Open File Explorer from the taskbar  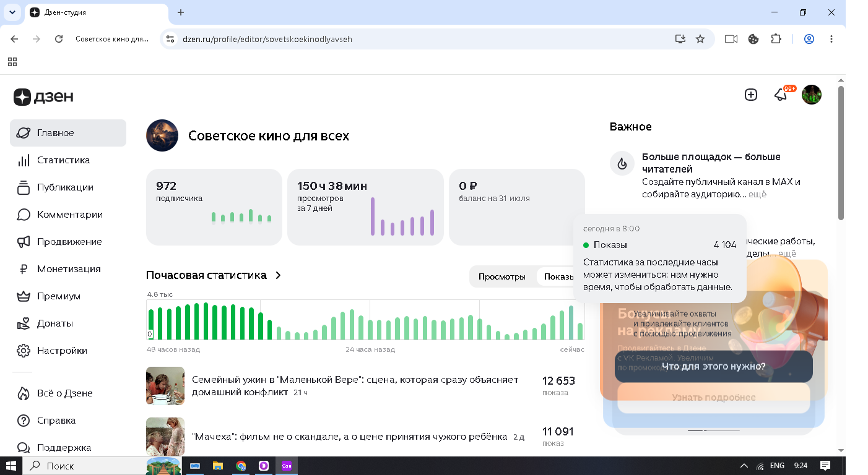click(x=218, y=466)
